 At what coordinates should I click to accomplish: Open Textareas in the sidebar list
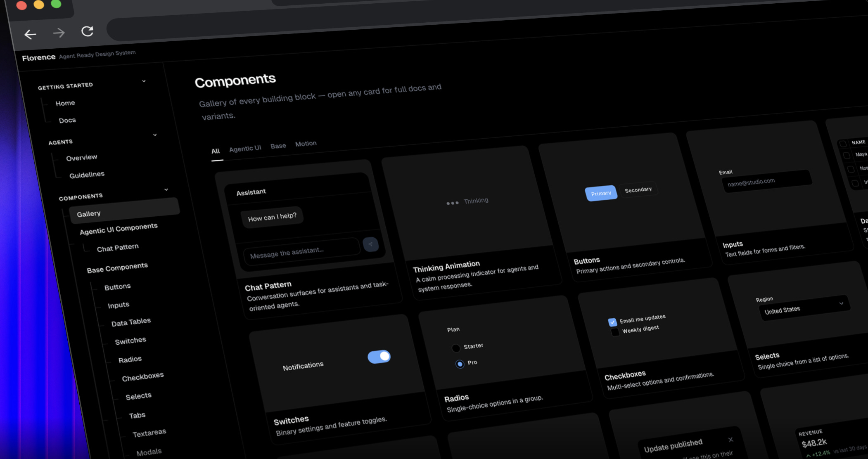click(149, 433)
